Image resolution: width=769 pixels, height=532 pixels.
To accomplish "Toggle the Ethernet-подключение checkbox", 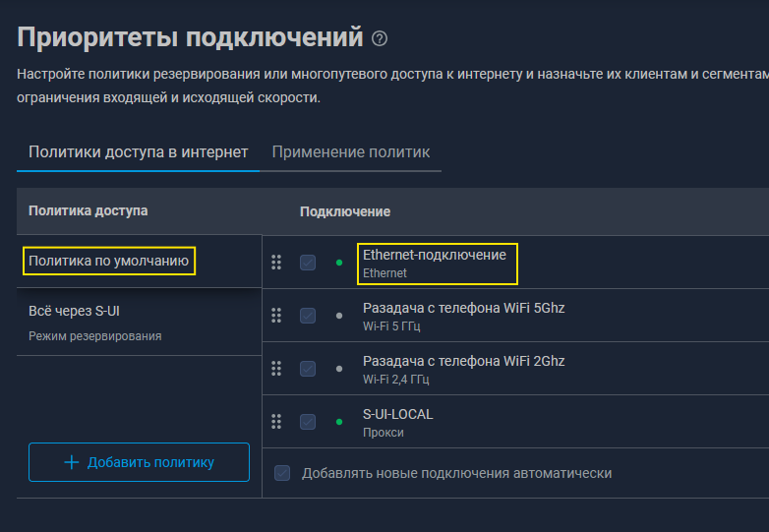I will (308, 263).
